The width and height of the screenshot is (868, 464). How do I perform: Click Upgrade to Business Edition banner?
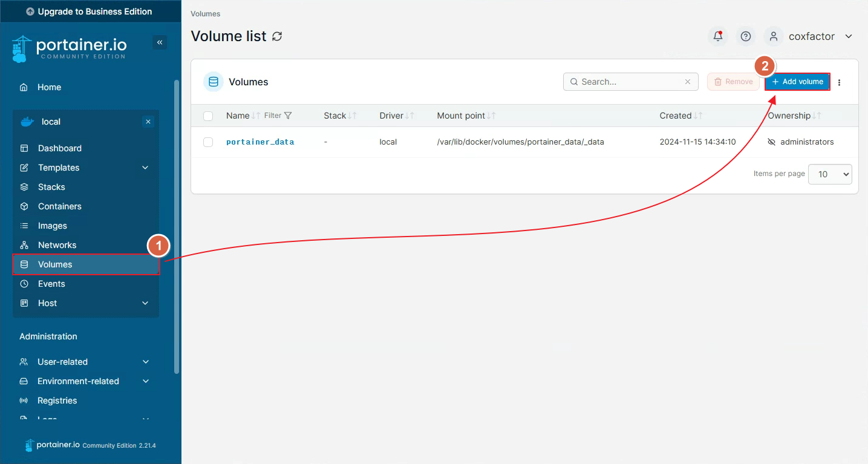pos(91,11)
